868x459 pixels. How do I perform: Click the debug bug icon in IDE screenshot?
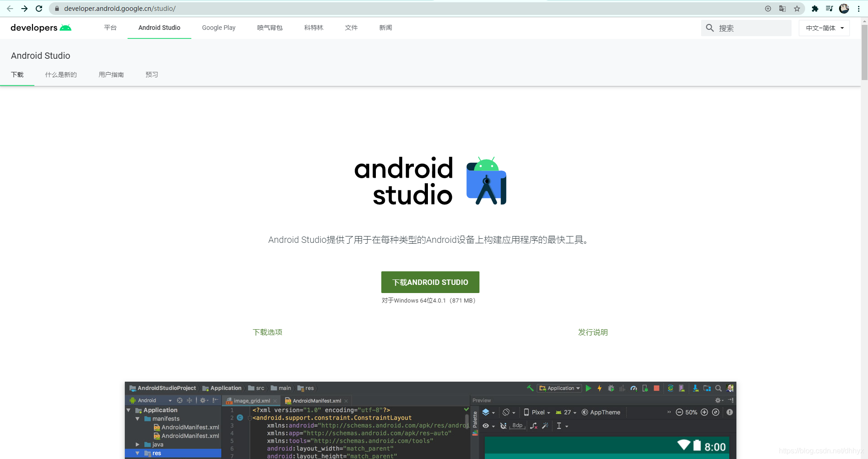pos(611,388)
